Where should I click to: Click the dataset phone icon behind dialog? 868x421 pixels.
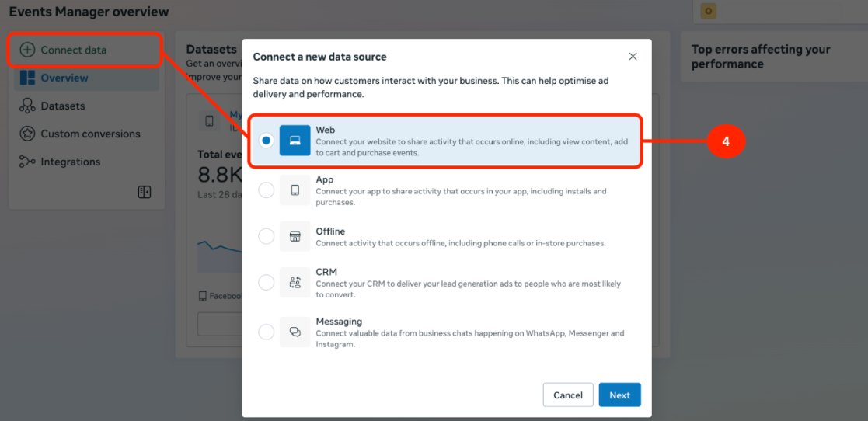[209, 121]
